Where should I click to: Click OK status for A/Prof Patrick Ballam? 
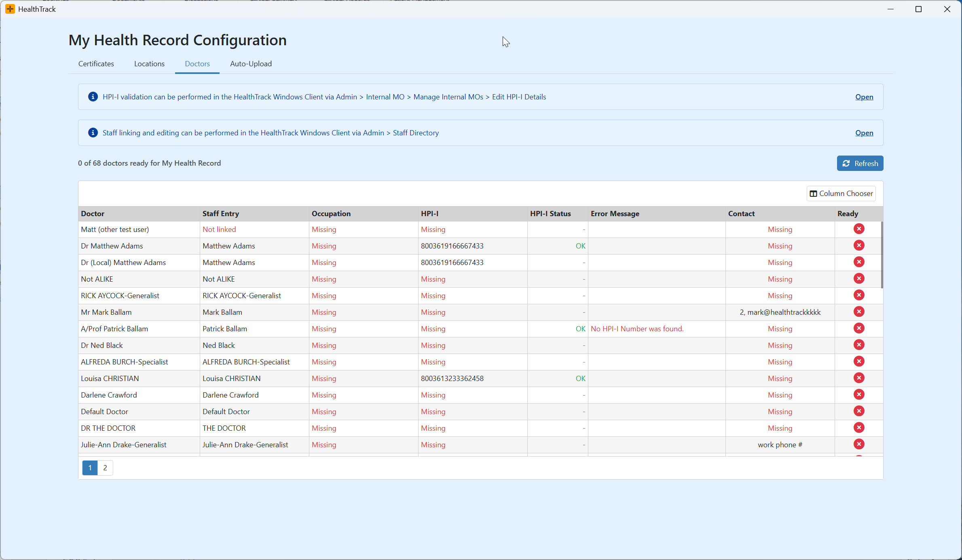[580, 329]
